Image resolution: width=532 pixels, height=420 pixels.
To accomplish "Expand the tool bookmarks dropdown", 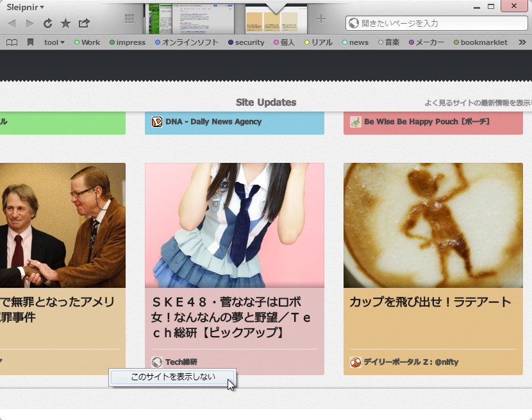I will (x=53, y=42).
